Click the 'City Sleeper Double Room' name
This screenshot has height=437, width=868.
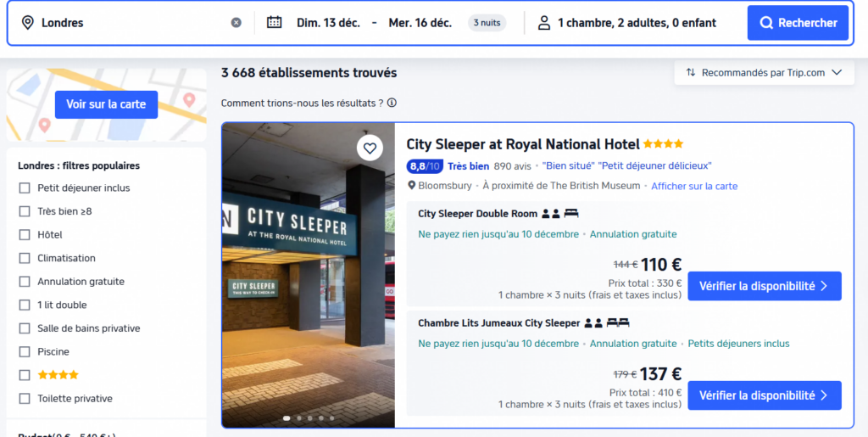coord(478,214)
